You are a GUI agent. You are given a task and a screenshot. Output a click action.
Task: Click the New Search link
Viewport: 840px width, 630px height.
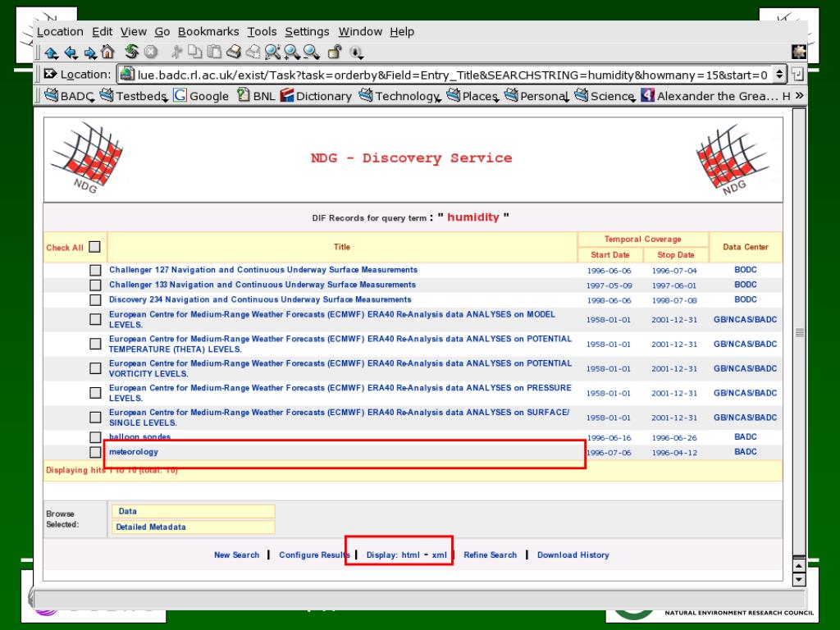[x=236, y=555]
